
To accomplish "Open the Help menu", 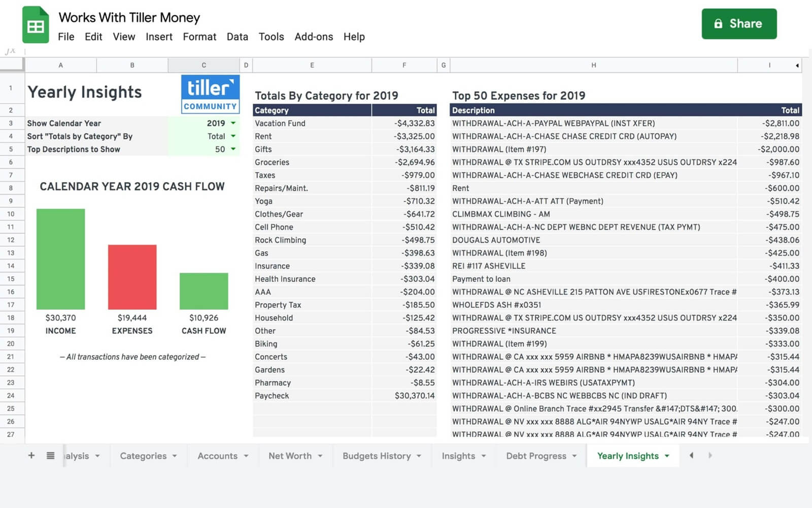I will (x=354, y=37).
